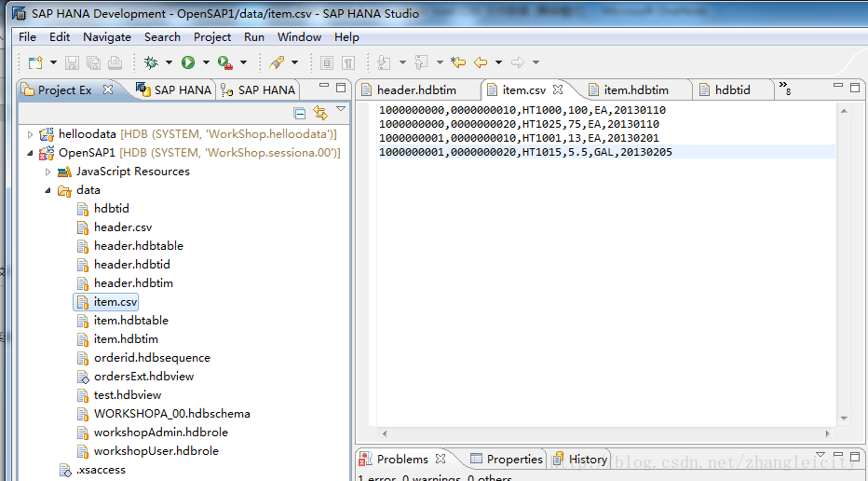Click the editor vertical scrollbar down arrow
Screen dimensions: 868x481
coord(844,419)
